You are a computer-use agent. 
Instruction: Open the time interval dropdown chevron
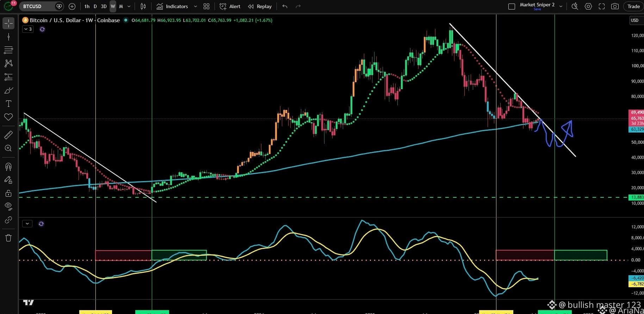(129, 6)
